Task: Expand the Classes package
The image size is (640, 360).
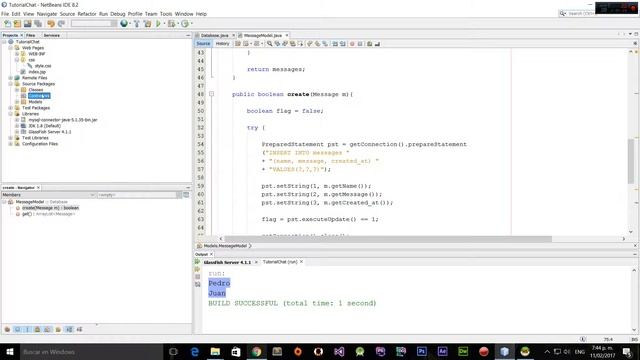Action: 17,90
